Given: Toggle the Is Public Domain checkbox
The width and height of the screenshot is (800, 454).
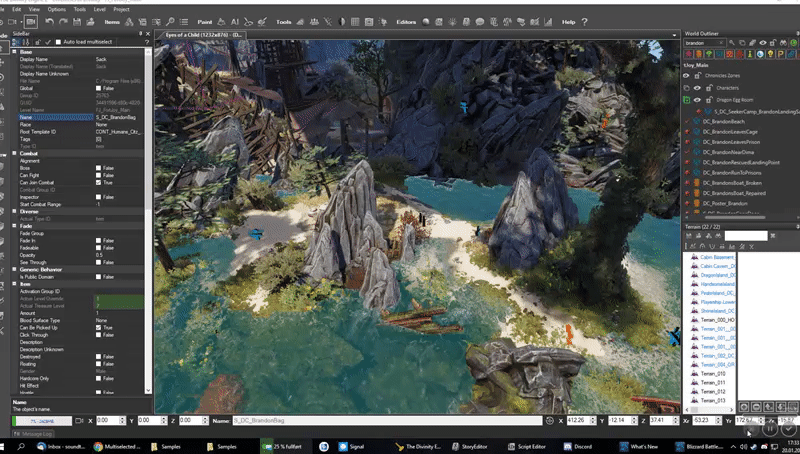Looking at the screenshot, I should (x=98, y=276).
